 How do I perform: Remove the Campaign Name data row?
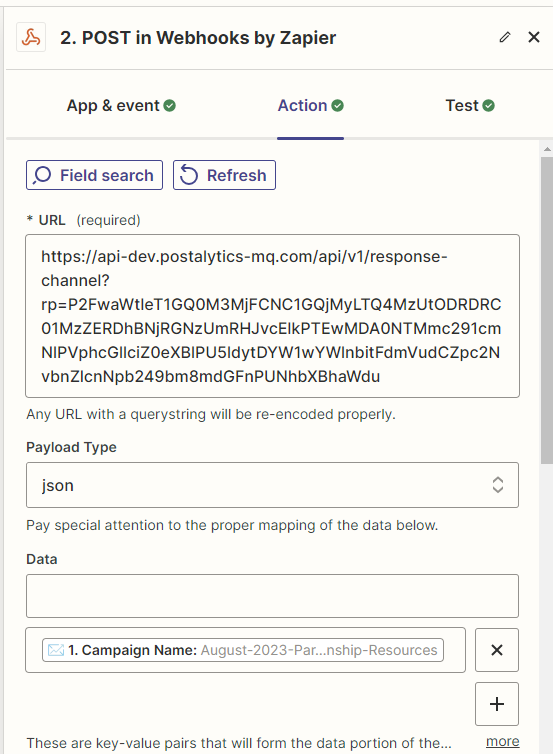(x=497, y=650)
